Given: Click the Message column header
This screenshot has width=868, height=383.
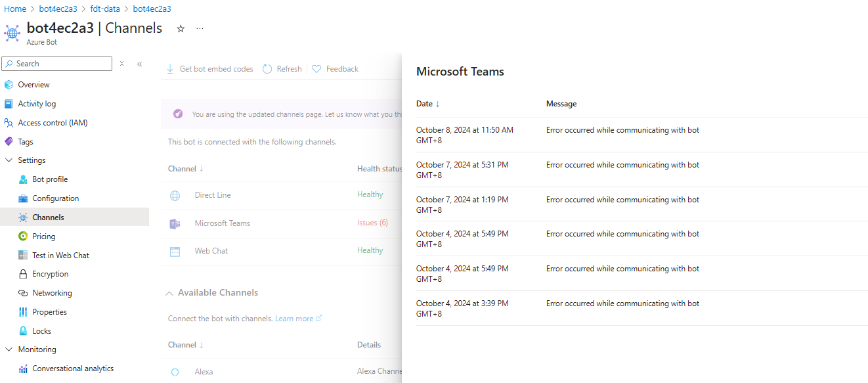Looking at the screenshot, I should (x=561, y=104).
